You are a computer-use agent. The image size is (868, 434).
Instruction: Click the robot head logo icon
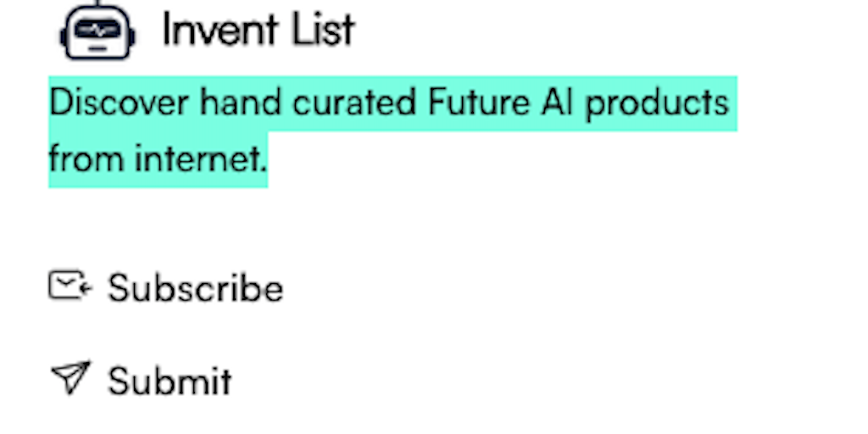click(97, 31)
